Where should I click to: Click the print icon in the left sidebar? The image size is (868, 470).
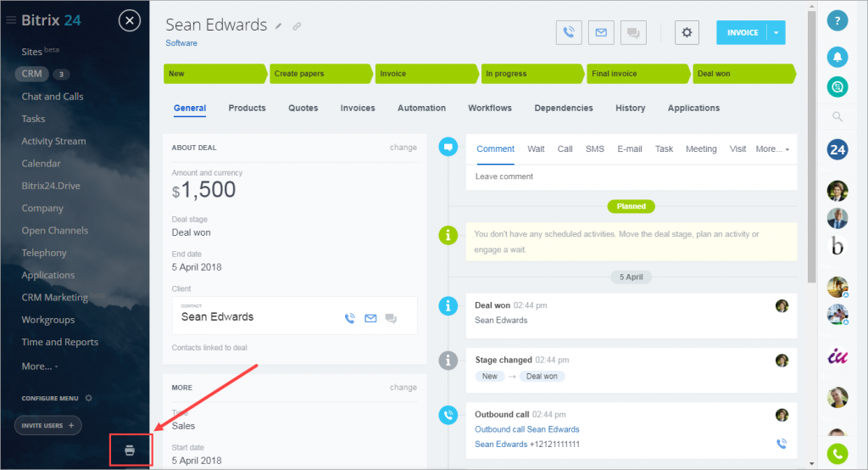pos(130,450)
